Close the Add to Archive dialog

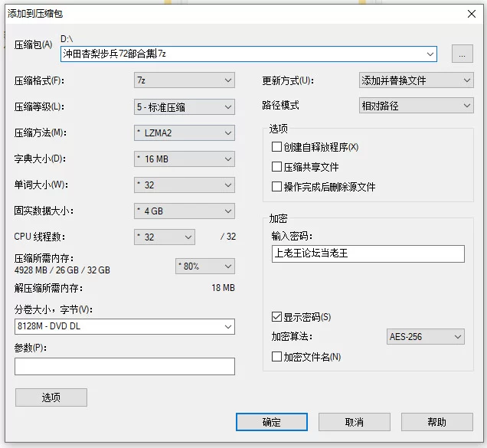point(472,14)
